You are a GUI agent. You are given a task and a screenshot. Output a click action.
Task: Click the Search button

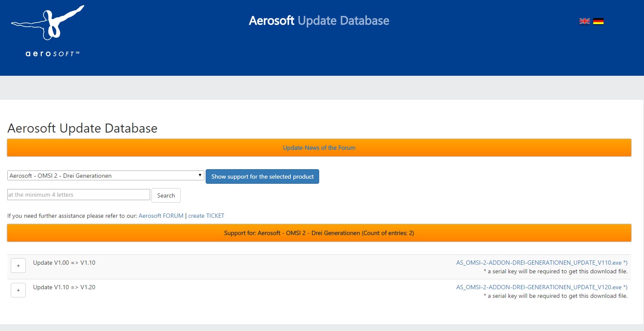click(x=166, y=195)
